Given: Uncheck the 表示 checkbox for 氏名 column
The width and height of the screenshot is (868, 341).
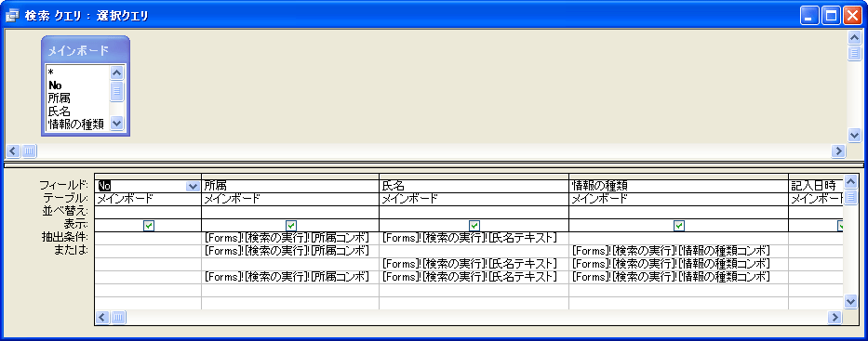Looking at the screenshot, I should tap(474, 225).
